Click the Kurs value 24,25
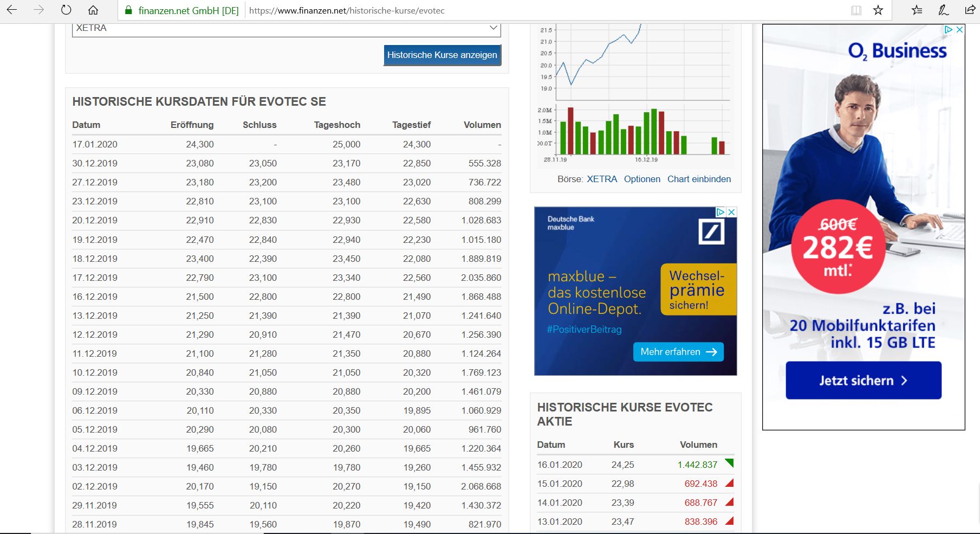 coord(622,465)
